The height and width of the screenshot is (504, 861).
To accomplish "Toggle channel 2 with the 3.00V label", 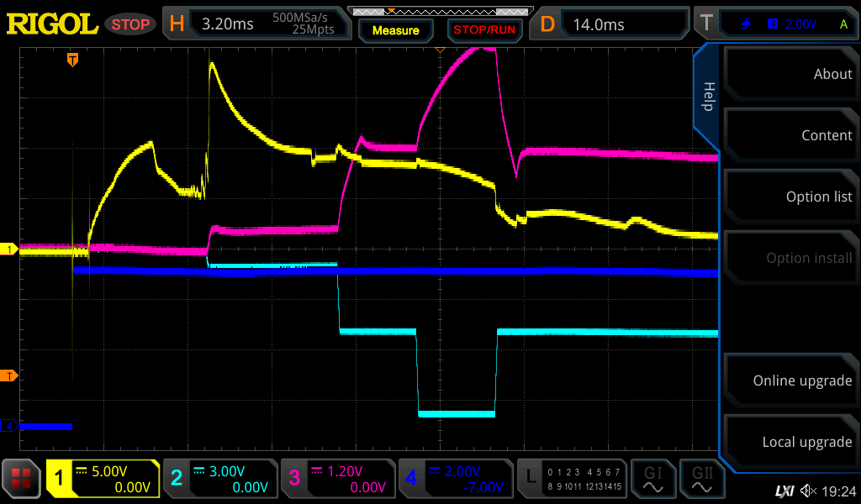I will point(219,479).
